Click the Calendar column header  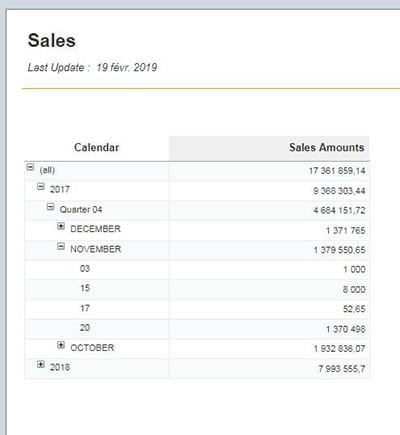click(x=97, y=148)
